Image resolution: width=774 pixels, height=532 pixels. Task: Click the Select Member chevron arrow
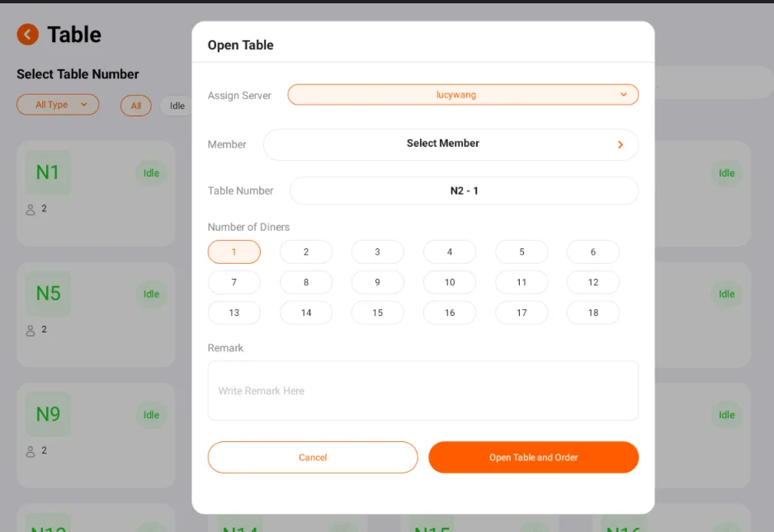pyautogui.click(x=621, y=144)
